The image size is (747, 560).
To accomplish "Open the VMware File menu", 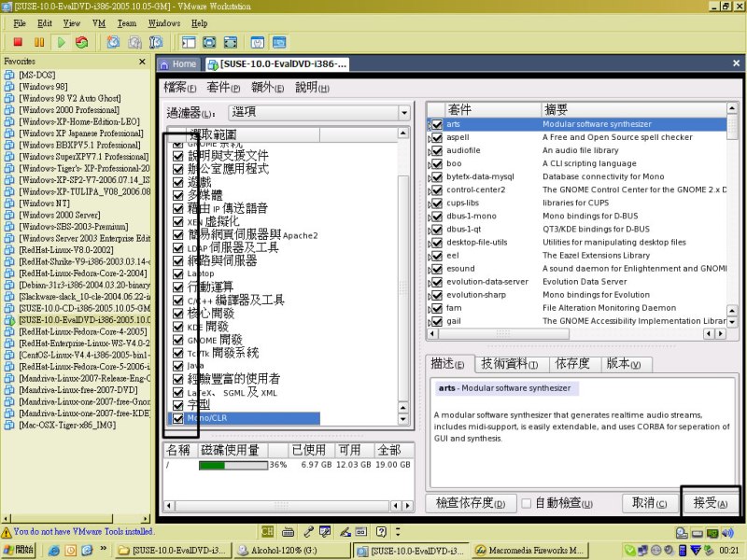I will (x=20, y=23).
